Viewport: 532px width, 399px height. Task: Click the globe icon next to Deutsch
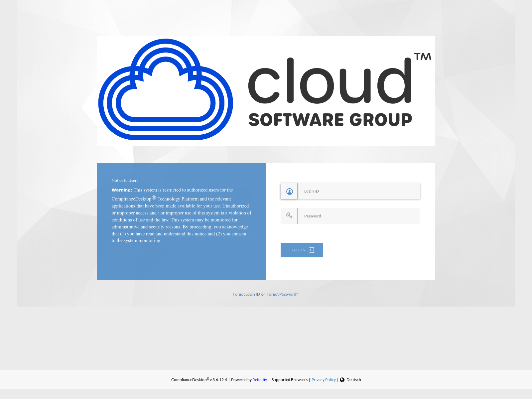pyautogui.click(x=342, y=380)
